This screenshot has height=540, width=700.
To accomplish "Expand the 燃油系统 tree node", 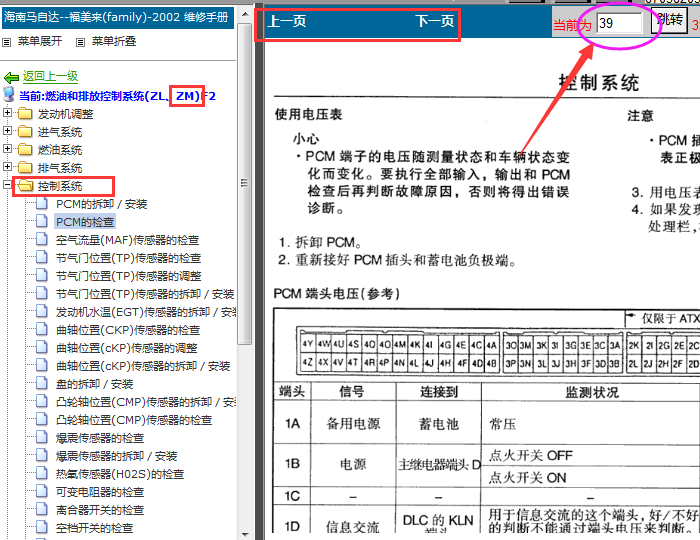I will coord(7,148).
